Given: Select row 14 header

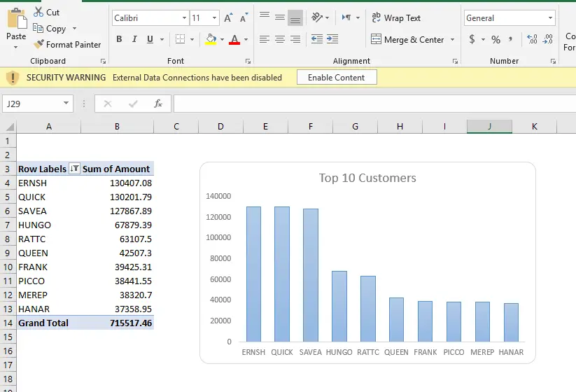Looking at the screenshot, I should click(8, 323).
